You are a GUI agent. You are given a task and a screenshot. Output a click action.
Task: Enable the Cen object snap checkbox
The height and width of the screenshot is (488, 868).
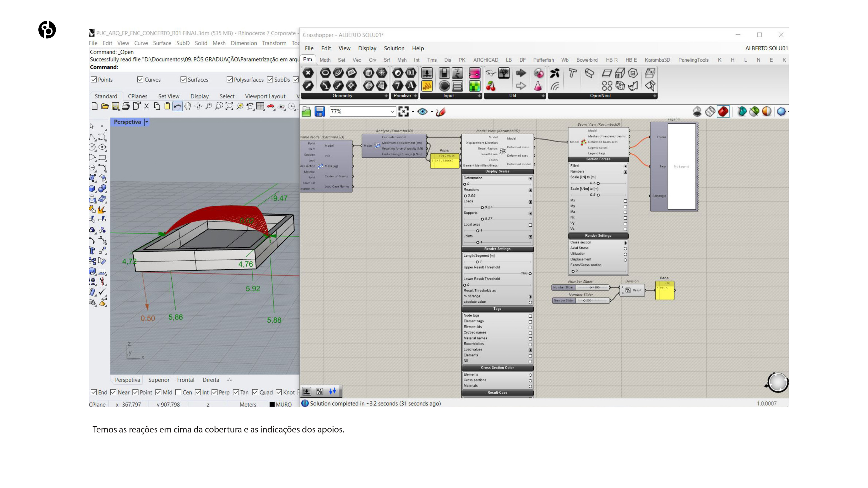click(x=179, y=392)
